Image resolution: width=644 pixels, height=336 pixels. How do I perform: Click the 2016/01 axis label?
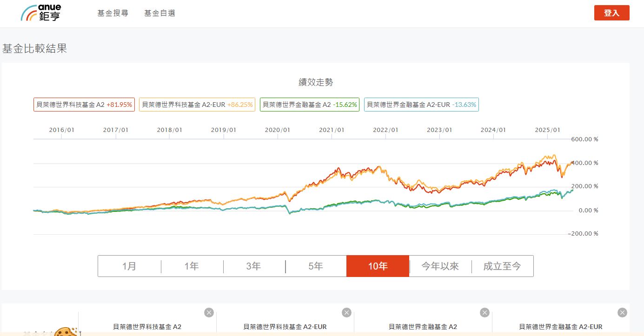click(x=61, y=130)
